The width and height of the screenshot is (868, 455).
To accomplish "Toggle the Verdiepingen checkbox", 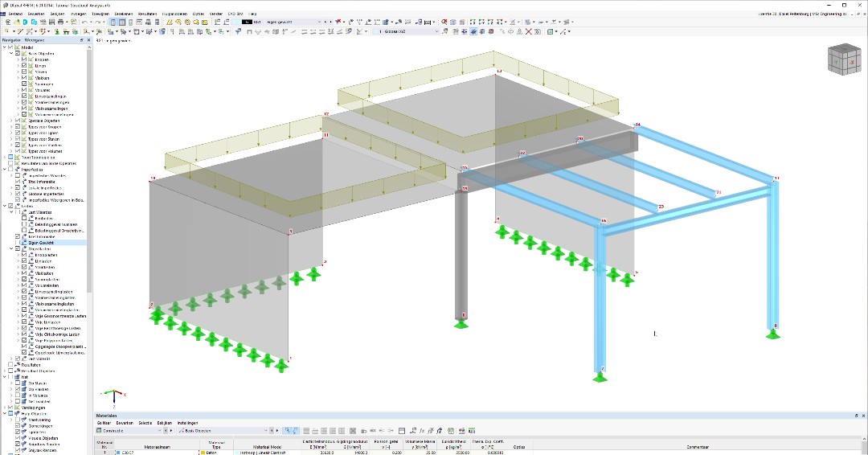I will click(x=10, y=408).
